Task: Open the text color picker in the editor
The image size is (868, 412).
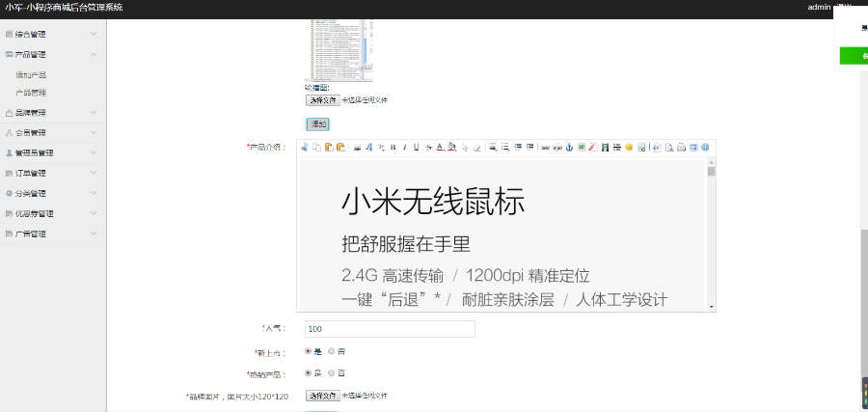Action: click(440, 148)
